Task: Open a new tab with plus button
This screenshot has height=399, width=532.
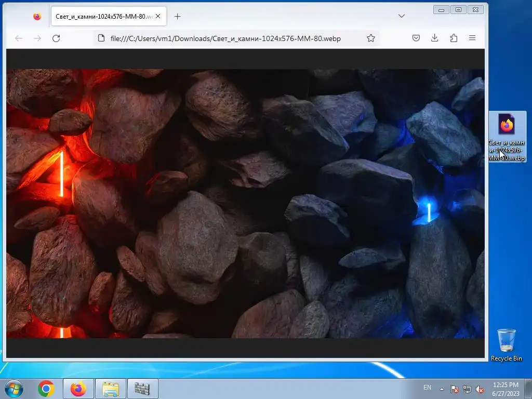Action: click(178, 16)
